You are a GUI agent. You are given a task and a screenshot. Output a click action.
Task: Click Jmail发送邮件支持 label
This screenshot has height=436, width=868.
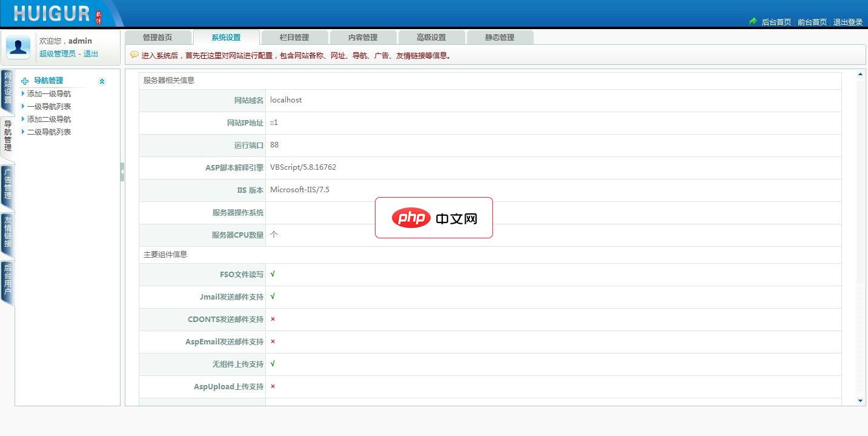pos(232,297)
